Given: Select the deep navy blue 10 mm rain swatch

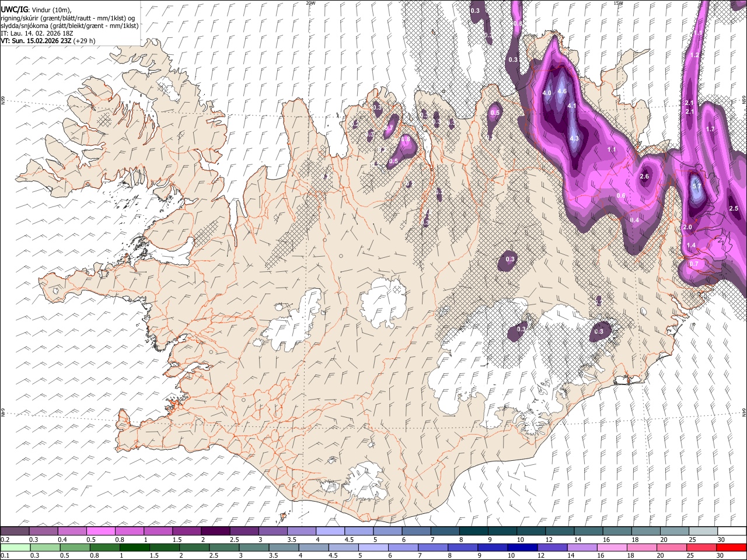Looking at the screenshot, I should pos(522,547).
